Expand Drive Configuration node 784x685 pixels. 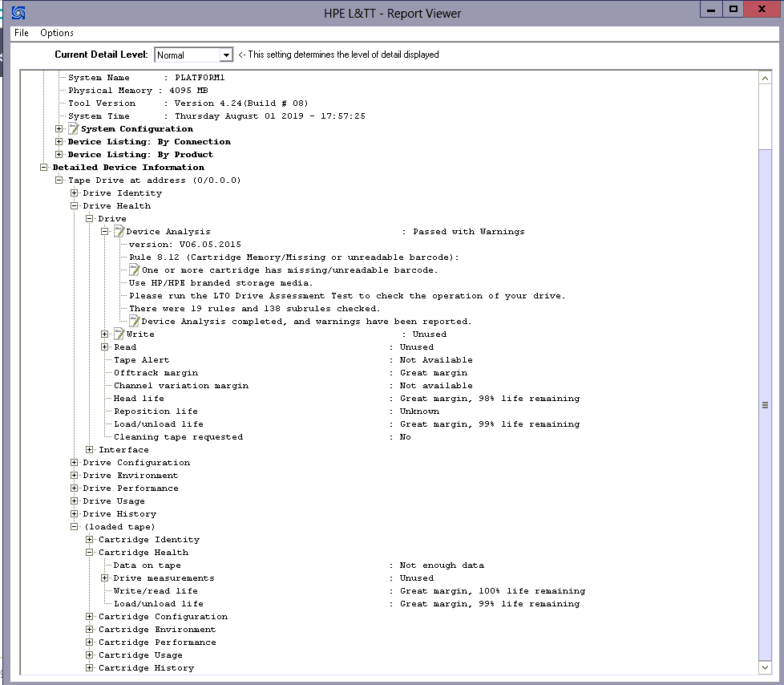[74, 462]
